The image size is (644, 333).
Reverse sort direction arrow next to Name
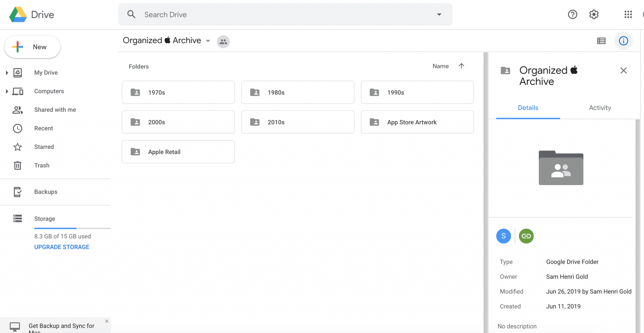pyautogui.click(x=461, y=66)
